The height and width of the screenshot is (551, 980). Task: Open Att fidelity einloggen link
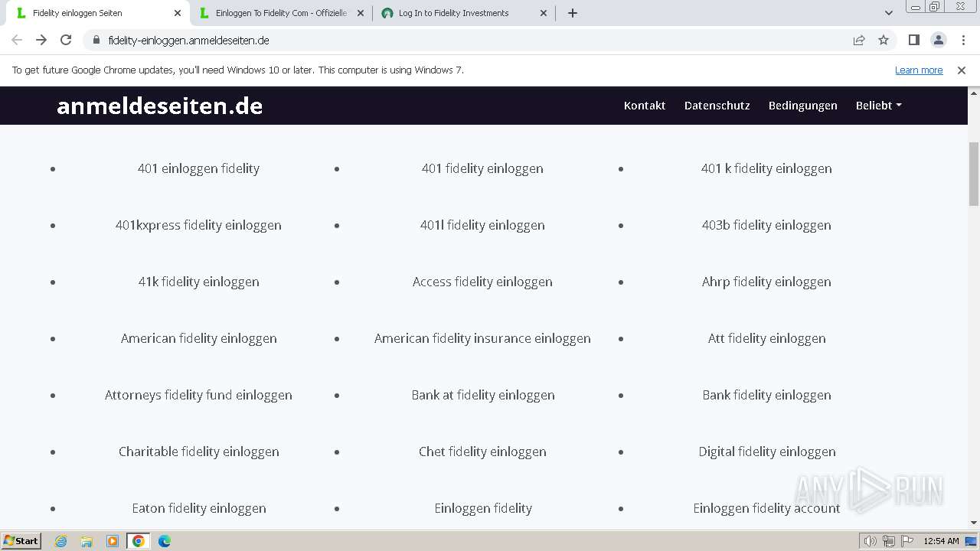(x=766, y=338)
